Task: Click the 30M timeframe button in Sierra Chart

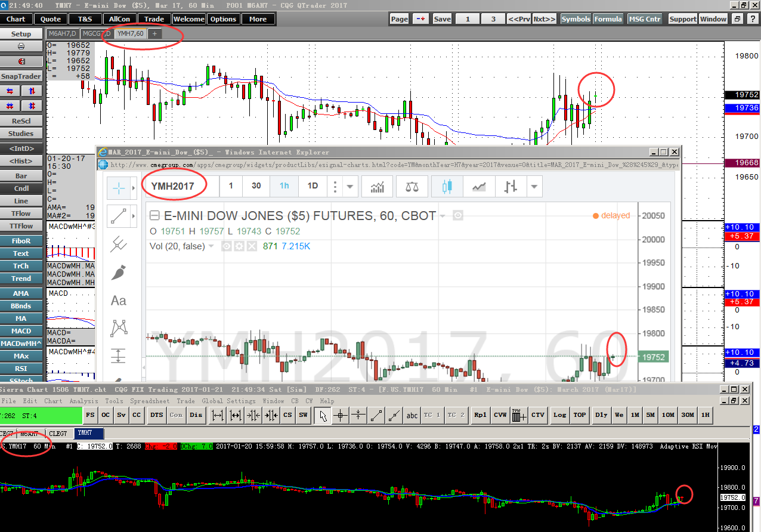Action: click(688, 415)
